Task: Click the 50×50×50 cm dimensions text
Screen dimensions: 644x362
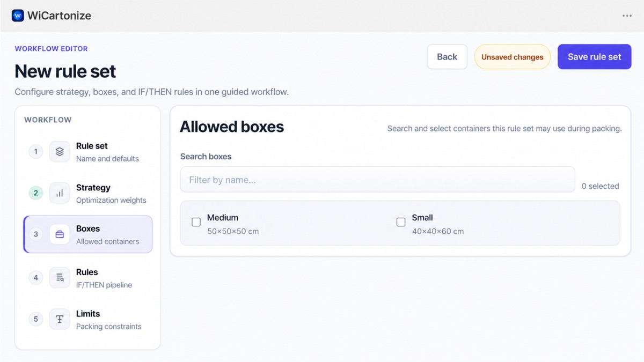Action: (233, 232)
